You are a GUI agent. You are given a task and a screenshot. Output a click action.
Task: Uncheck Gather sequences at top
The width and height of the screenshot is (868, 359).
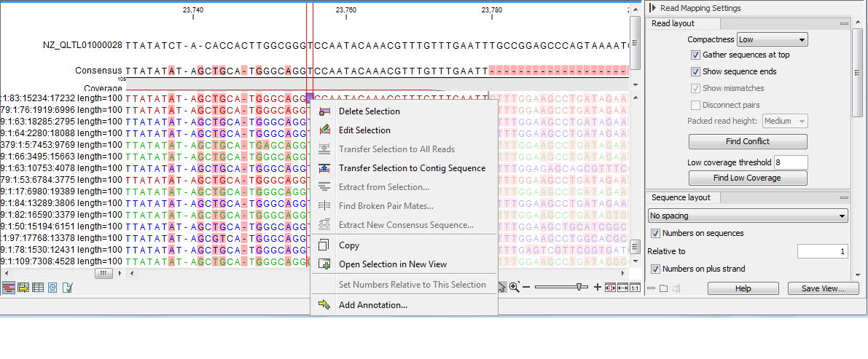click(x=695, y=55)
